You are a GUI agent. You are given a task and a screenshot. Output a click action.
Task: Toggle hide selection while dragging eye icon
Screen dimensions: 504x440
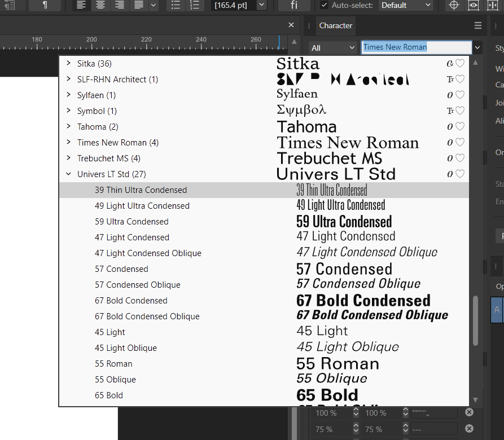474,5
